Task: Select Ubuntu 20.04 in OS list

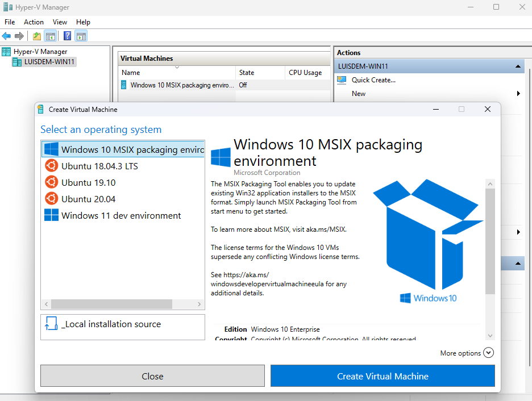Action: point(123,199)
